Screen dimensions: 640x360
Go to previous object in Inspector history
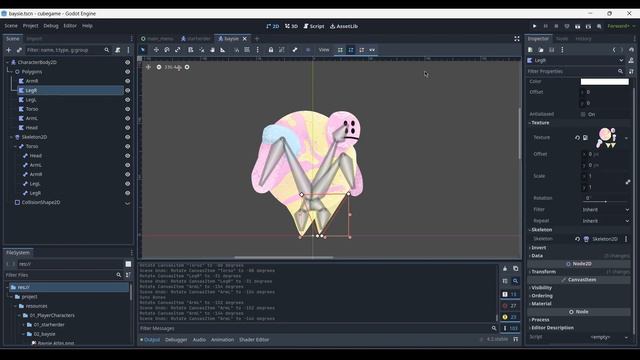coord(614,50)
